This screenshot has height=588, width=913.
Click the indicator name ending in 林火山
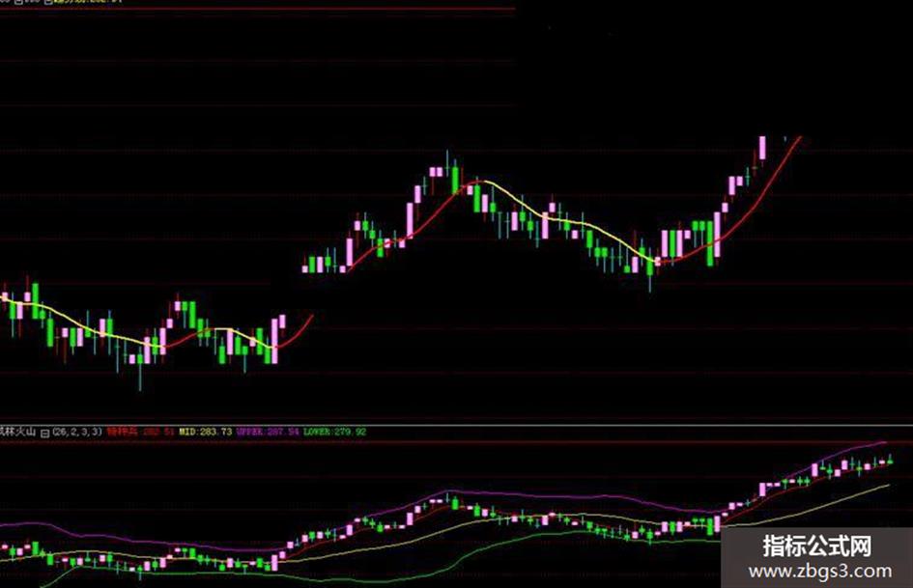(x=18, y=432)
